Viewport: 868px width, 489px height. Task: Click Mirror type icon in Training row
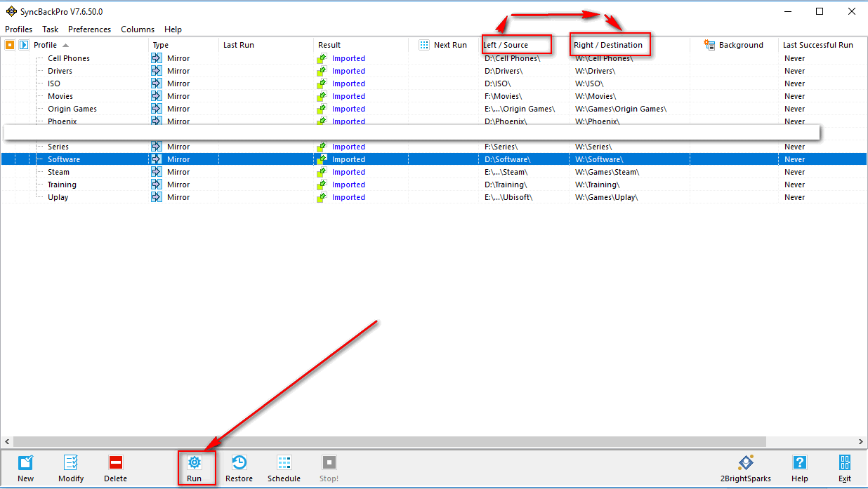click(157, 185)
